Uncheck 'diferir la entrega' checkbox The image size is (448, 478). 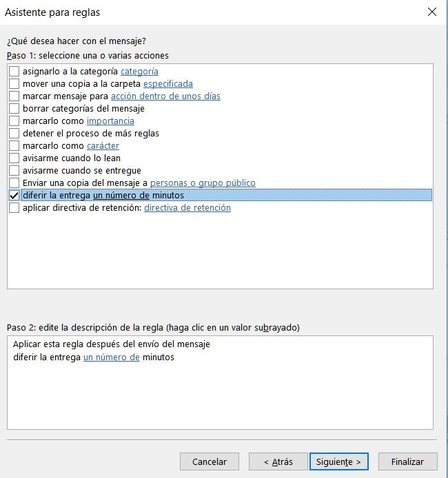tap(14, 196)
